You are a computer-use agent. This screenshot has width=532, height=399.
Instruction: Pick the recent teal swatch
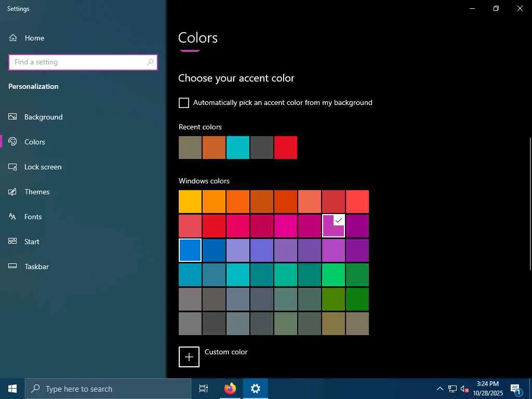coord(238,148)
